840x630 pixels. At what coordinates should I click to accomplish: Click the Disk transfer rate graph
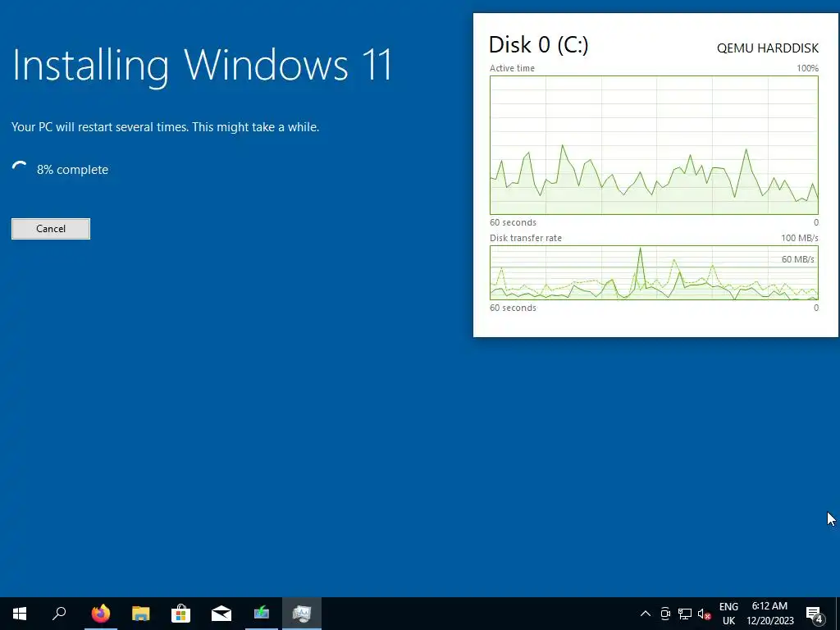coord(654,272)
